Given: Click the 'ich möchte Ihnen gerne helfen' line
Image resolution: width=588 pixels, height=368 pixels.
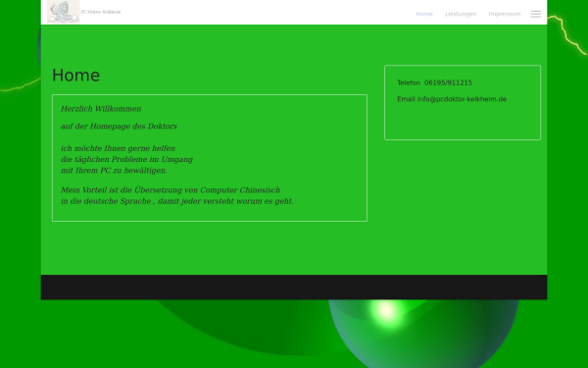Looking at the screenshot, I should [x=118, y=148].
